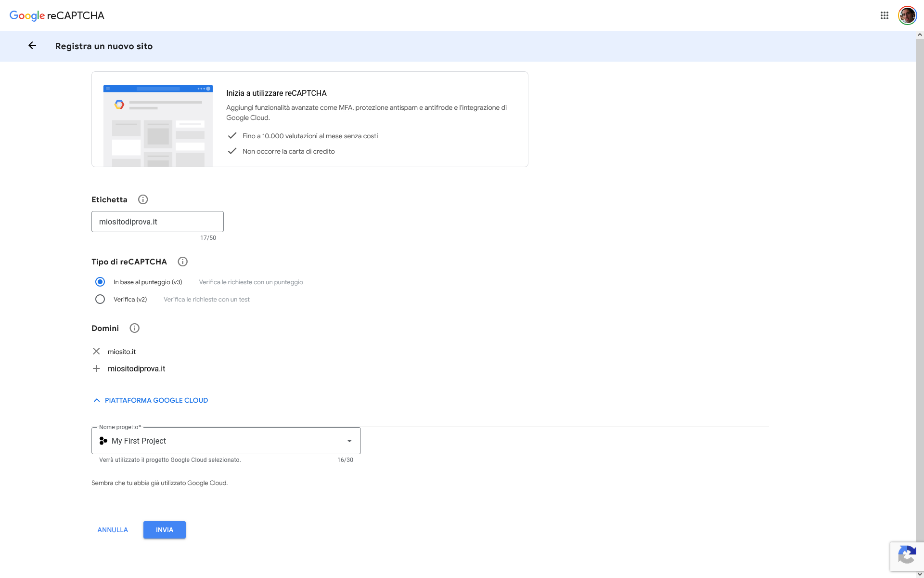Click info icon next to Domini

134,328
